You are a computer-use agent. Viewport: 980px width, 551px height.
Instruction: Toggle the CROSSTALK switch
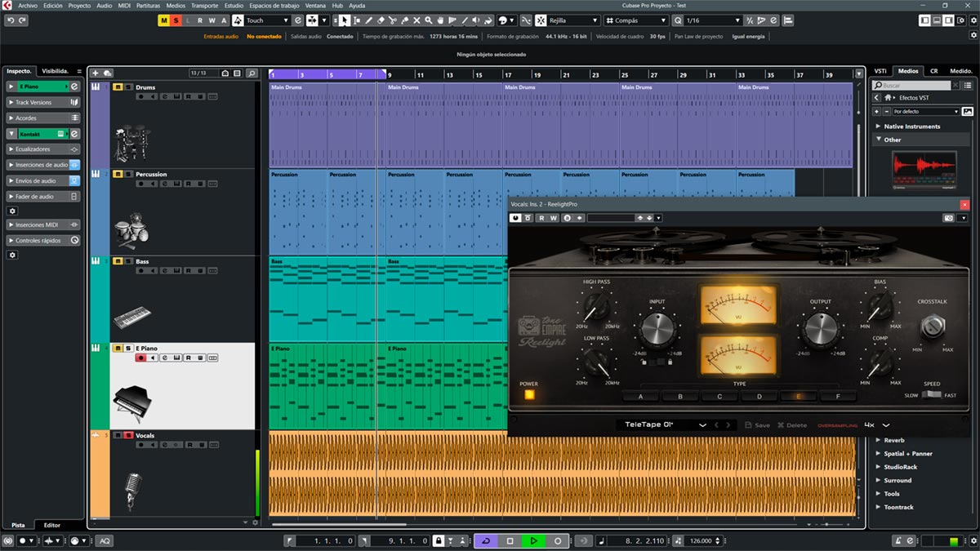coord(932,327)
